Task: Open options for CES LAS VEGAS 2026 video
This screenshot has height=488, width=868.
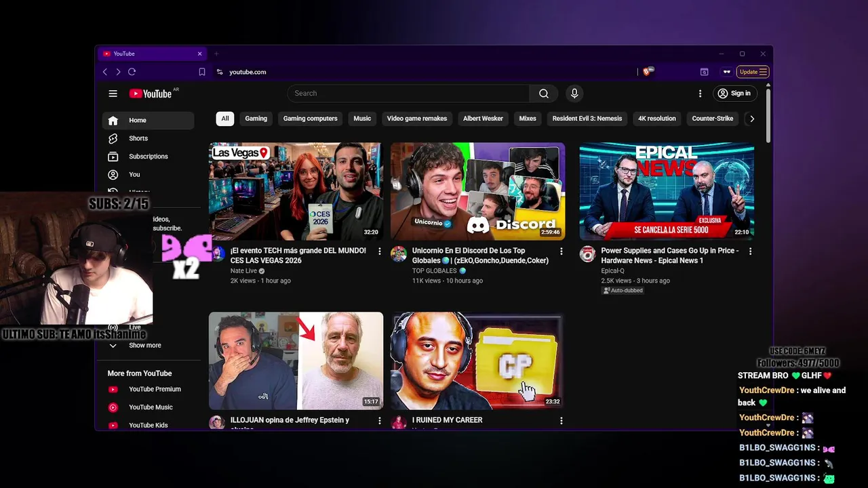Action: pyautogui.click(x=379, y=251)
